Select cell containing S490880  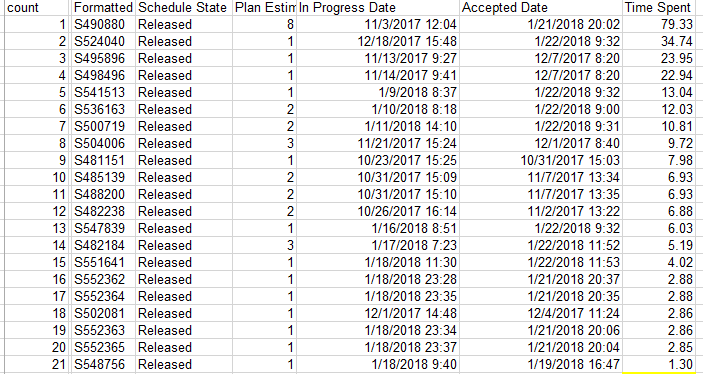(103, 24)
